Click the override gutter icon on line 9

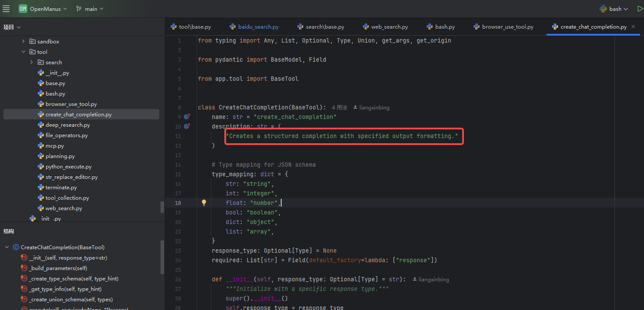(187, 117)
